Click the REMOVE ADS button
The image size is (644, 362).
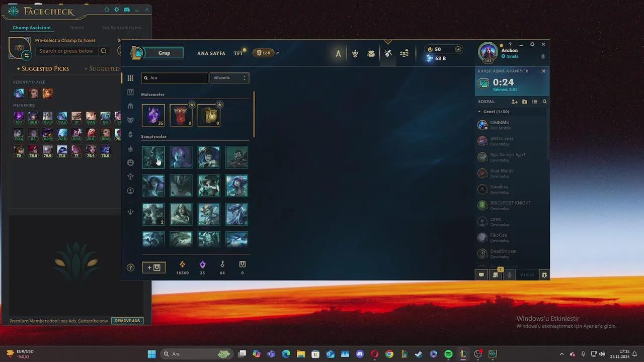tap(127, 320)
